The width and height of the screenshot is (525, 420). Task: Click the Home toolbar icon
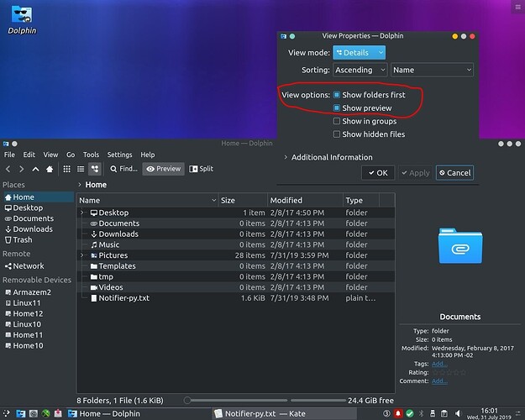50,169
